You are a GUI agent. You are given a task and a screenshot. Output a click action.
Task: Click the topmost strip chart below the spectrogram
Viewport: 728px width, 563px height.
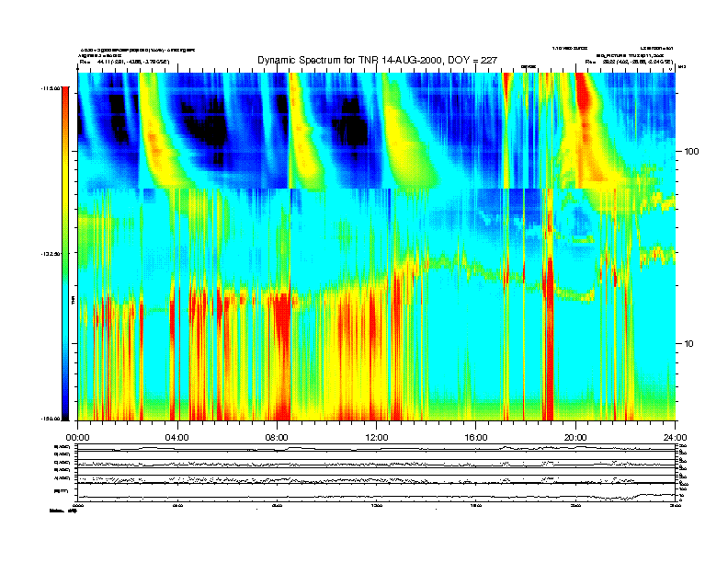coord(377,448)
